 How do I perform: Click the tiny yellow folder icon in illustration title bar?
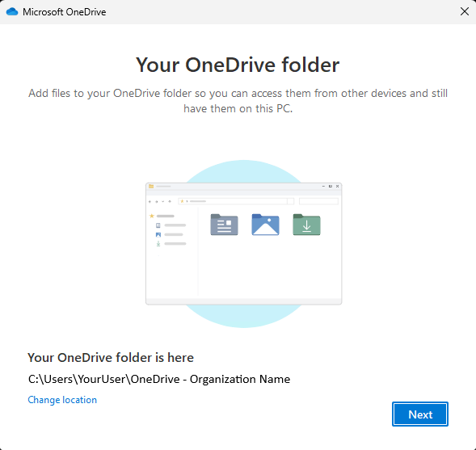[x=151, y=186]
